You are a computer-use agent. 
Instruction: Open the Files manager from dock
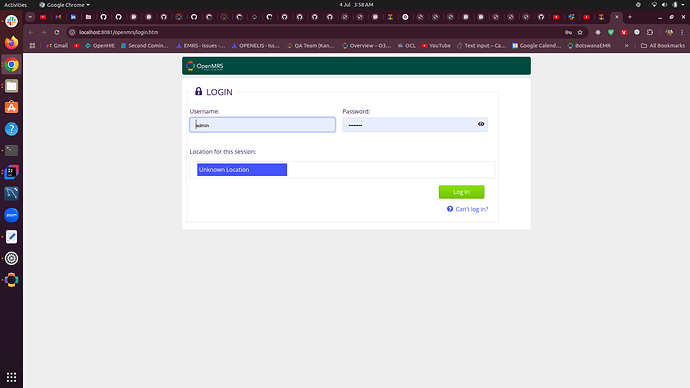click(x=11, y=86)
